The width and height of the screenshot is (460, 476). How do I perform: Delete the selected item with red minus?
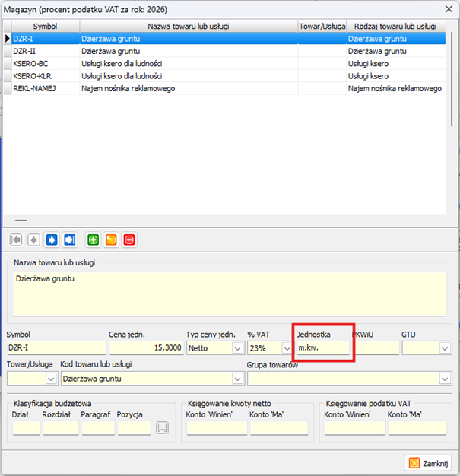pyautogui.click(x=129, y=240)
